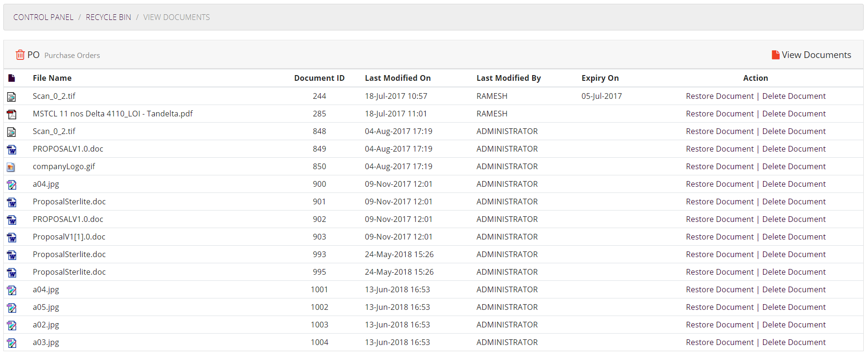Screen dimensions: 868x355
Task: Click the TIF icon for document 244
Action: (11, 96)
